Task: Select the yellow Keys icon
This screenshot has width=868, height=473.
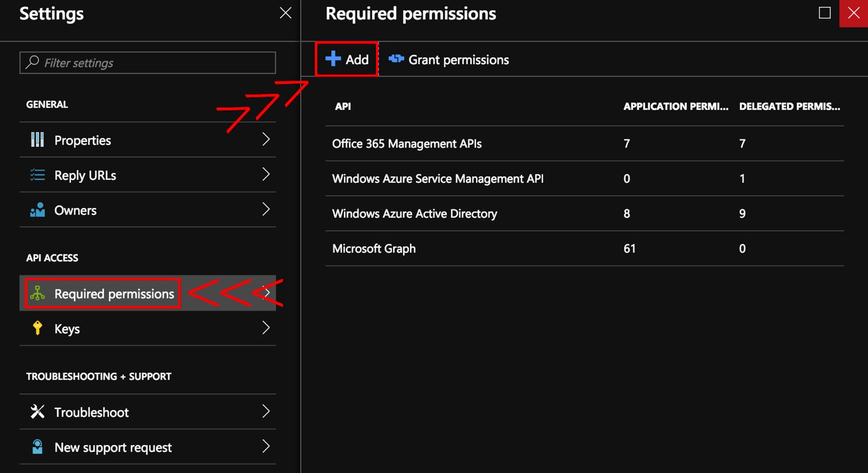Action: [39, 328]
